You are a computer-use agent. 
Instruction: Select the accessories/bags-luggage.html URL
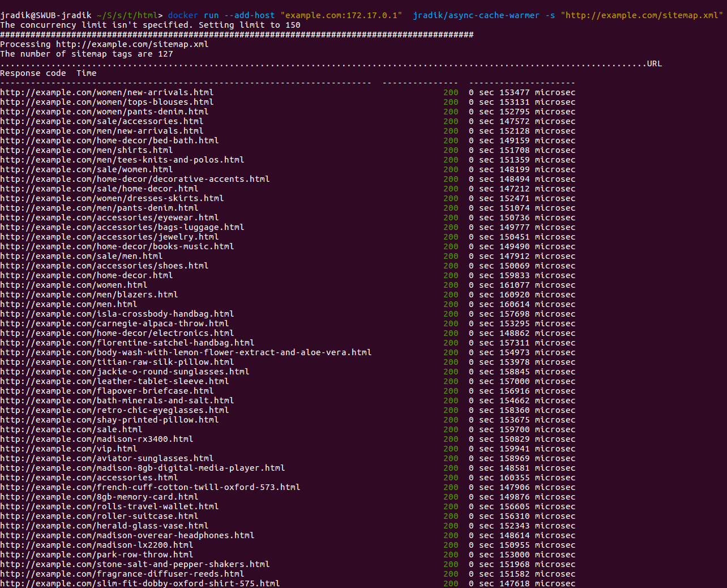tap(122, 227)
